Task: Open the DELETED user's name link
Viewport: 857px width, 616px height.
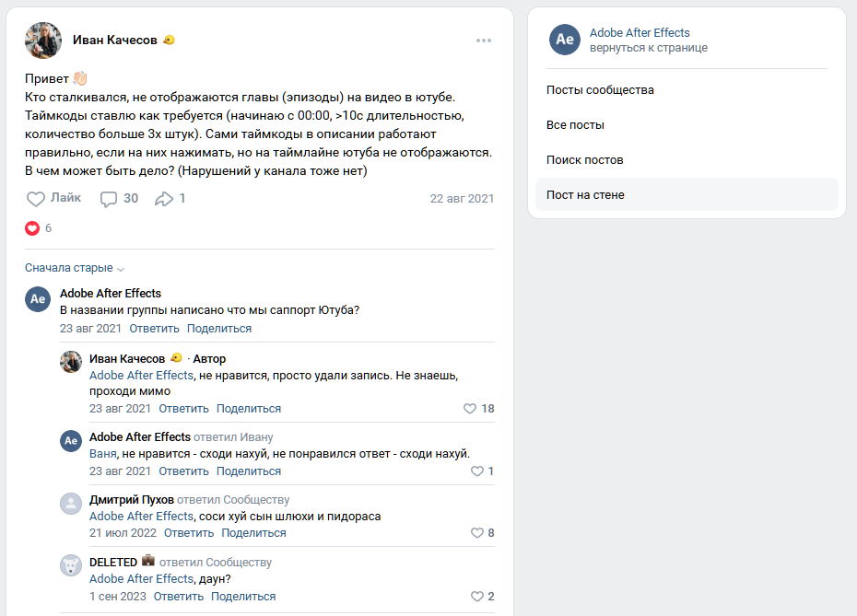Action: tap(113, 563)
